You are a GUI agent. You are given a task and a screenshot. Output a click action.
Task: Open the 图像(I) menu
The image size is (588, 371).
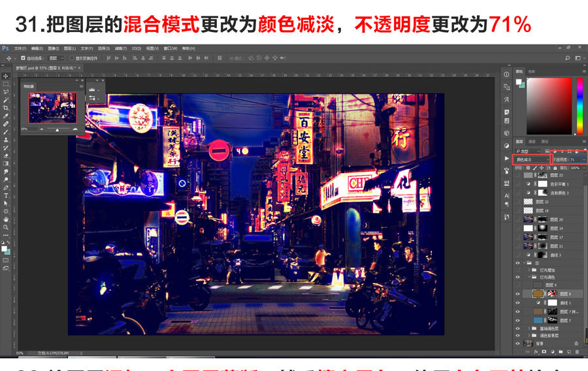click(54, 48)
